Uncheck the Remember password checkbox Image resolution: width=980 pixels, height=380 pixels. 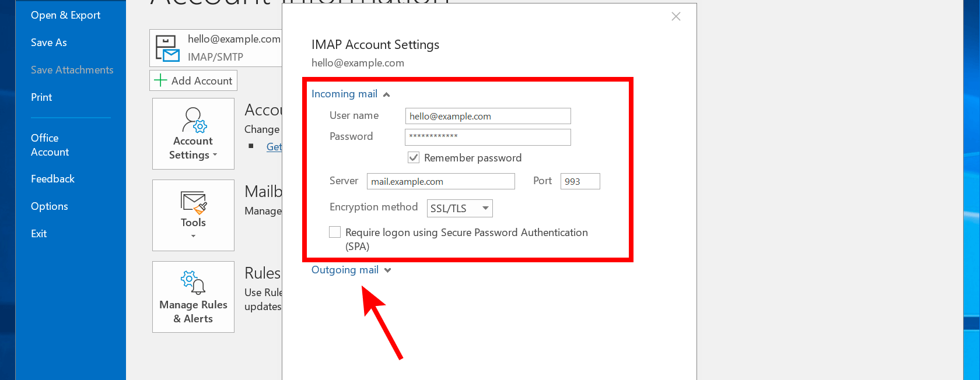coord(414,157)
